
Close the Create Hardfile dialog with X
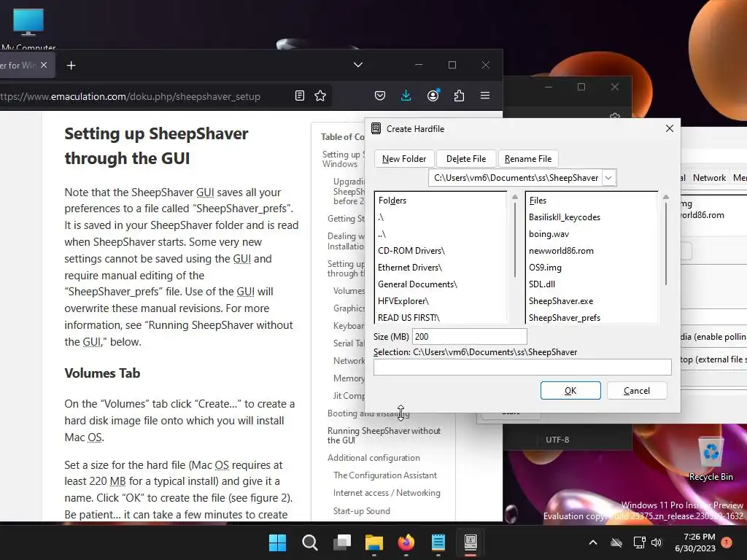(670, 128)
